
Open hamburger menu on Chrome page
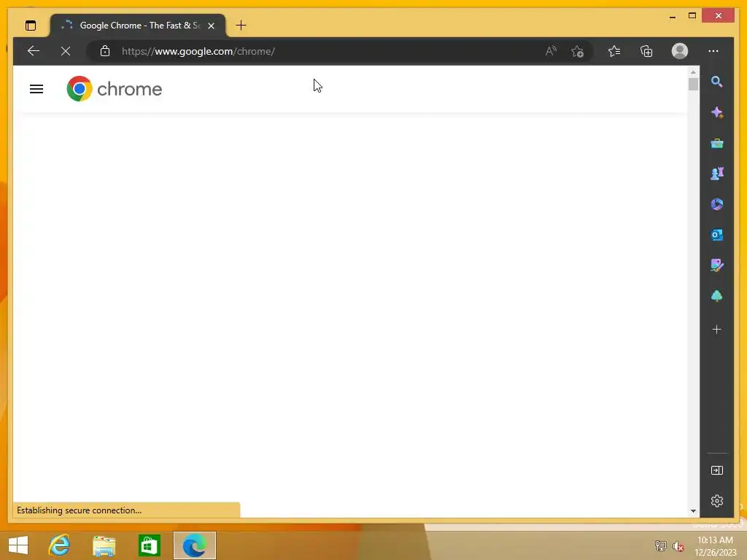coord(36,89)
